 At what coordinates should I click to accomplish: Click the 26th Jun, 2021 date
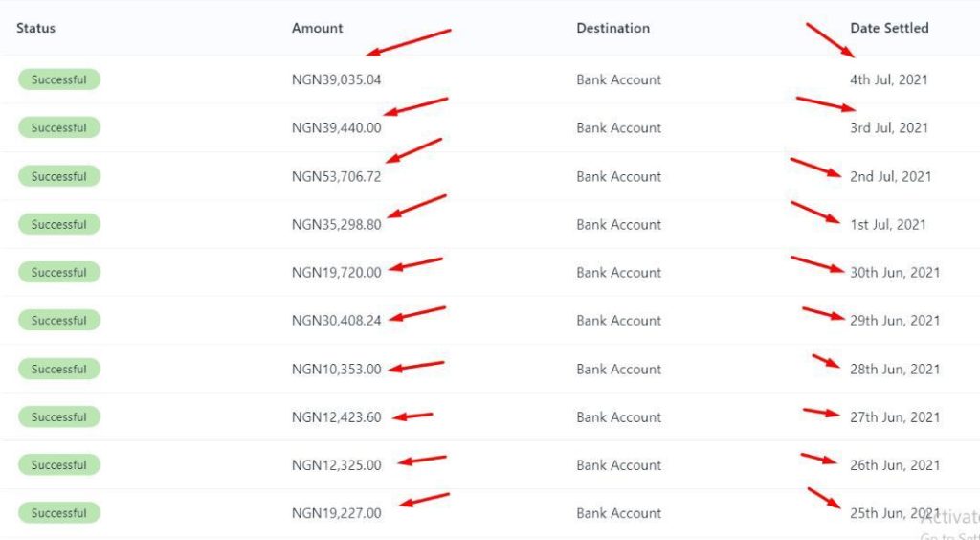click(x=895, y=464)
